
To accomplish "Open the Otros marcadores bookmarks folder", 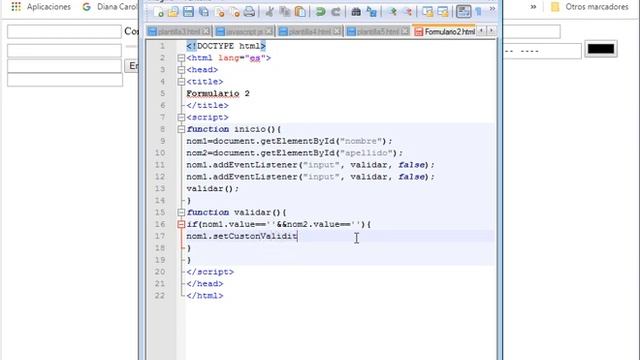I will [x=589, y=7].
